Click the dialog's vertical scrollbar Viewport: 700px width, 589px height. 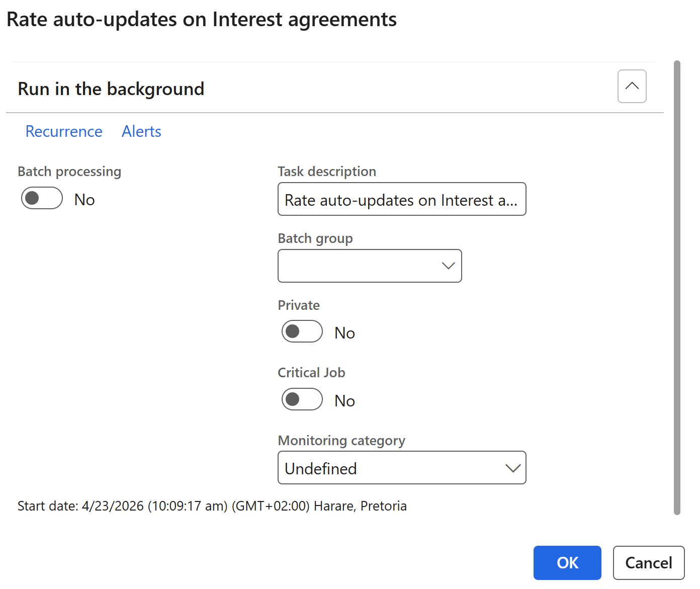click(x=677, y=287)
